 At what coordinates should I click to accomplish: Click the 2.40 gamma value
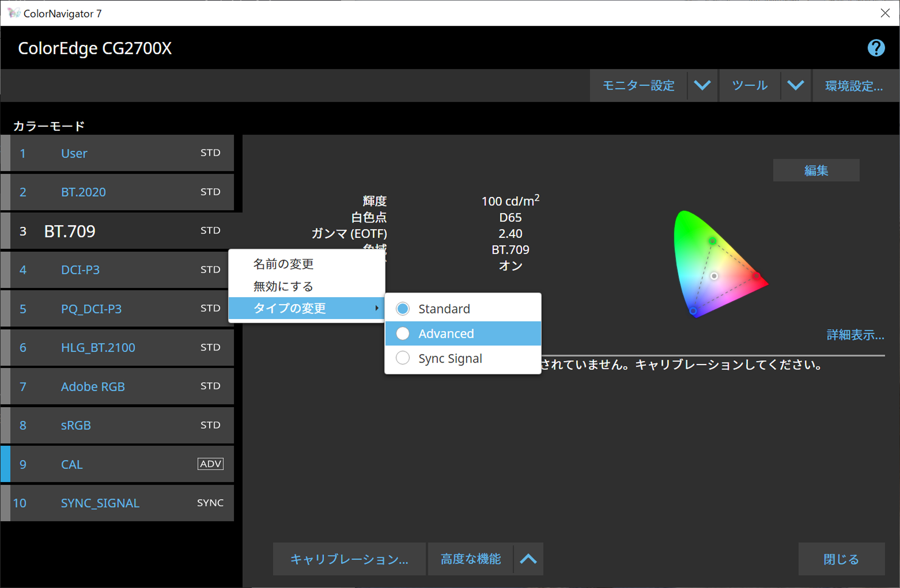point(510,233)
